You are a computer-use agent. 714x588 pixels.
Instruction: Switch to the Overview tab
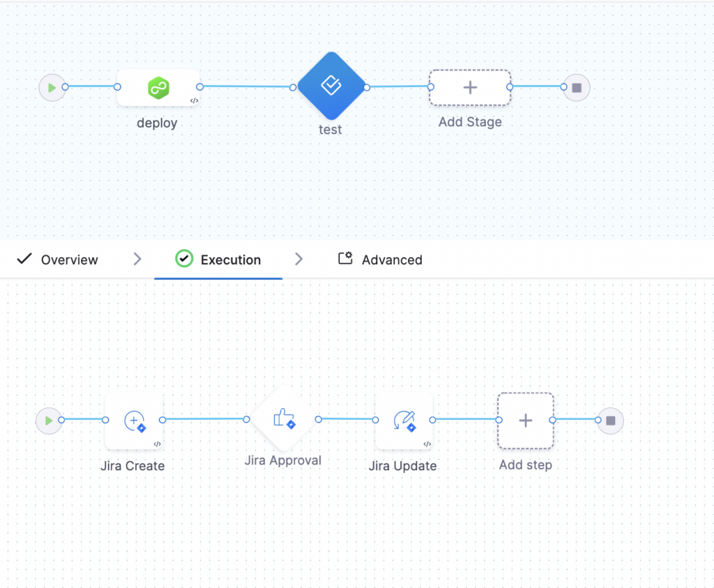coord(57,259)
